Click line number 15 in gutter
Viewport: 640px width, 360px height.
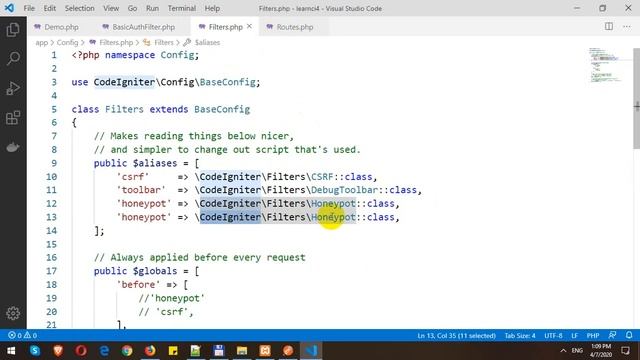point(51,244)
